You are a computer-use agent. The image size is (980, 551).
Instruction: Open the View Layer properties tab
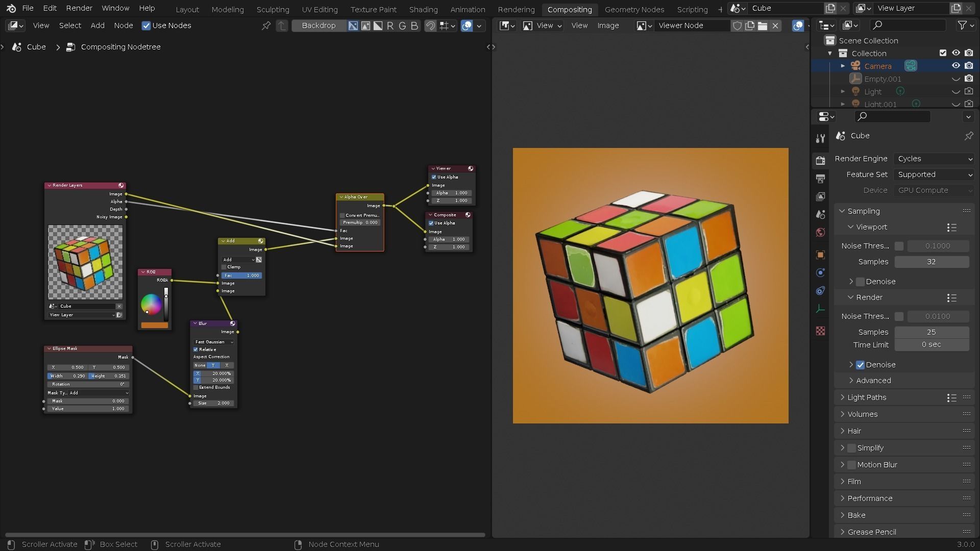tap(820, 196)
